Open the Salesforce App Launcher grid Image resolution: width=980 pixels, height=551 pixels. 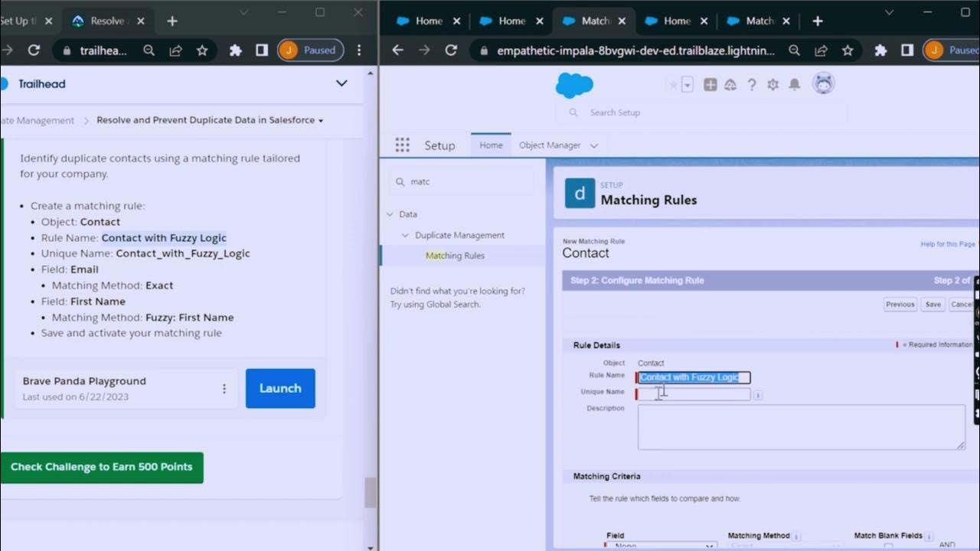(x=402, y=145)
